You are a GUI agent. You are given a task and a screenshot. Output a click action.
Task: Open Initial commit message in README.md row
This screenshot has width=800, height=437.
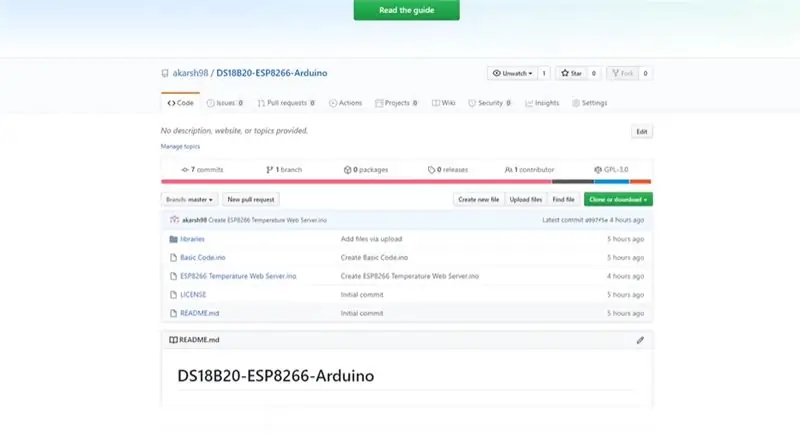tap(362, 313)
